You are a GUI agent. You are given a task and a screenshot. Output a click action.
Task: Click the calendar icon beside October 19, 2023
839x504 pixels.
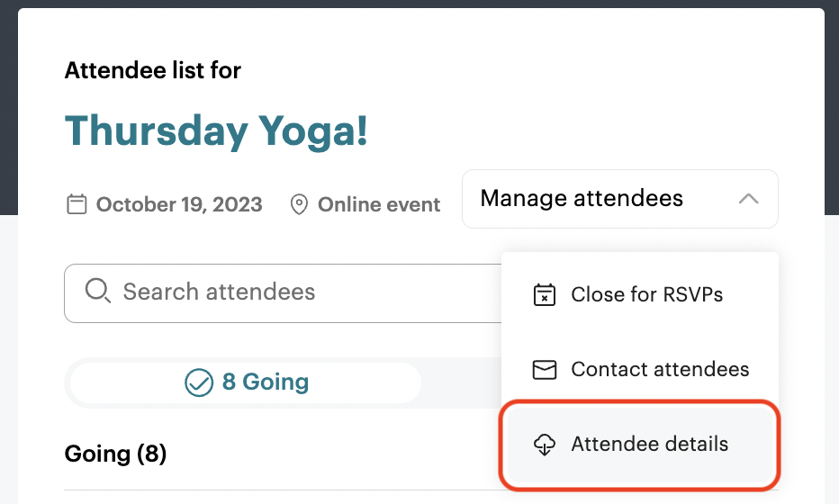77,204
